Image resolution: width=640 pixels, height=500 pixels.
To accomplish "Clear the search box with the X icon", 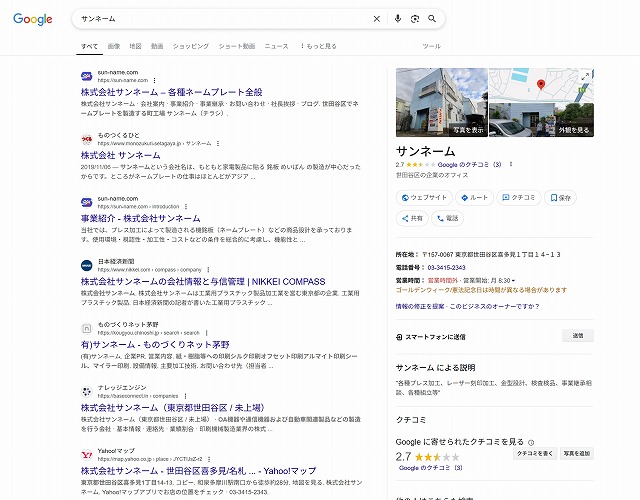I will (377, 19).
